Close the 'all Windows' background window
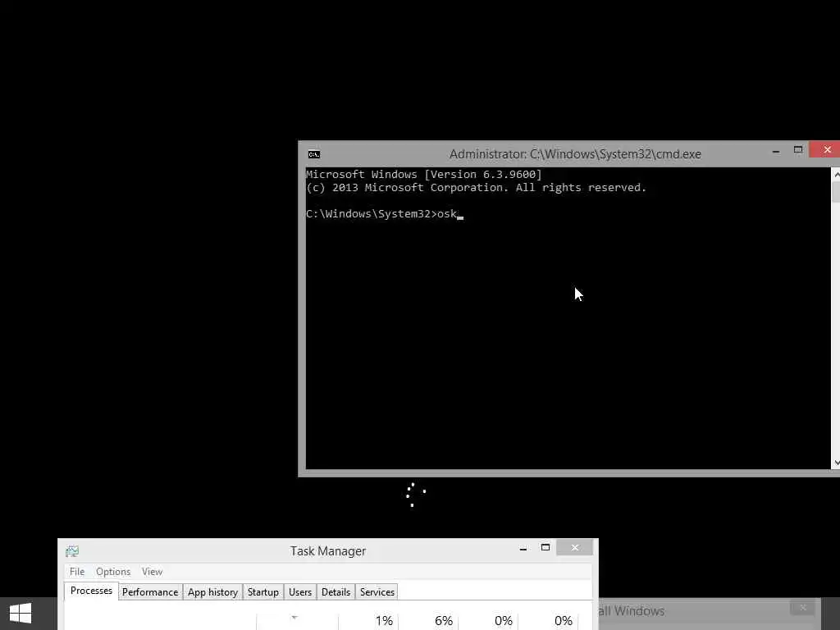This screenshot has height=630, width=840. [802, 607]
